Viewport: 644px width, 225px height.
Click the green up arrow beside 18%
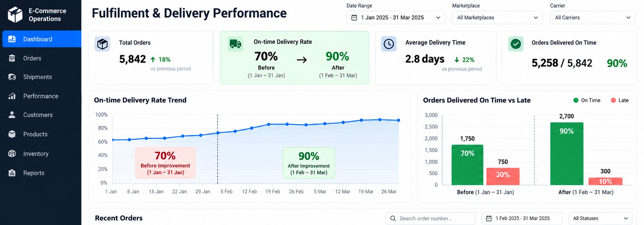click(153, 59)
